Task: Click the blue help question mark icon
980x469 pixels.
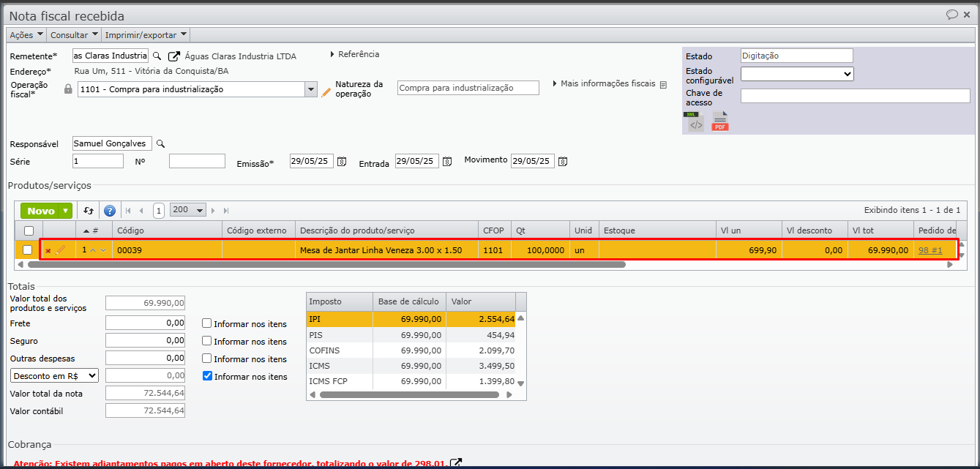Action: point(110,211)
